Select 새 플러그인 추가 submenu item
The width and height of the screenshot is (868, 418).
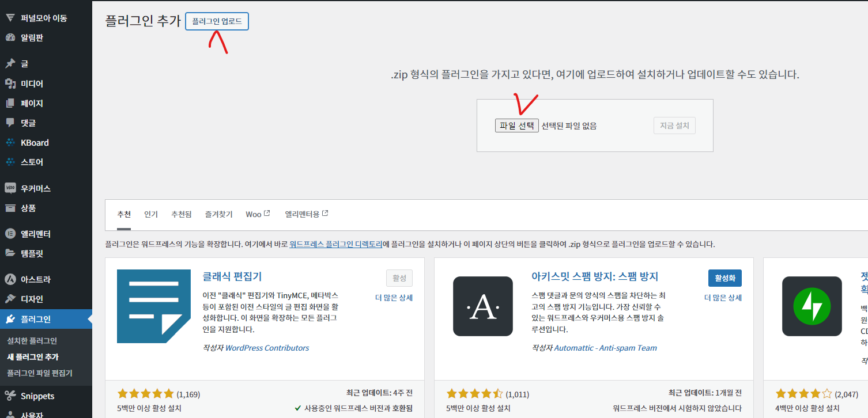(x=33, y=357)
